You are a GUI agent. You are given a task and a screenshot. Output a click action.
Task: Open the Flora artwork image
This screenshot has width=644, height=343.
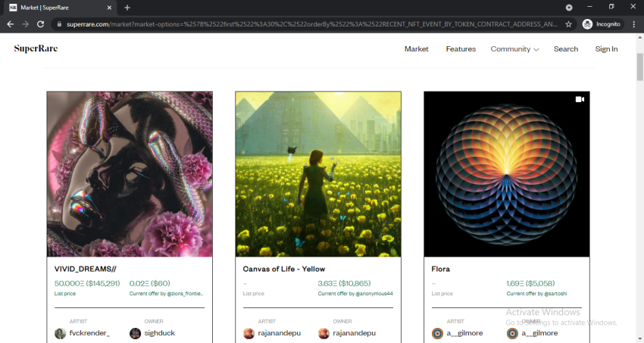pyautogui.click(x=507, y=174)
